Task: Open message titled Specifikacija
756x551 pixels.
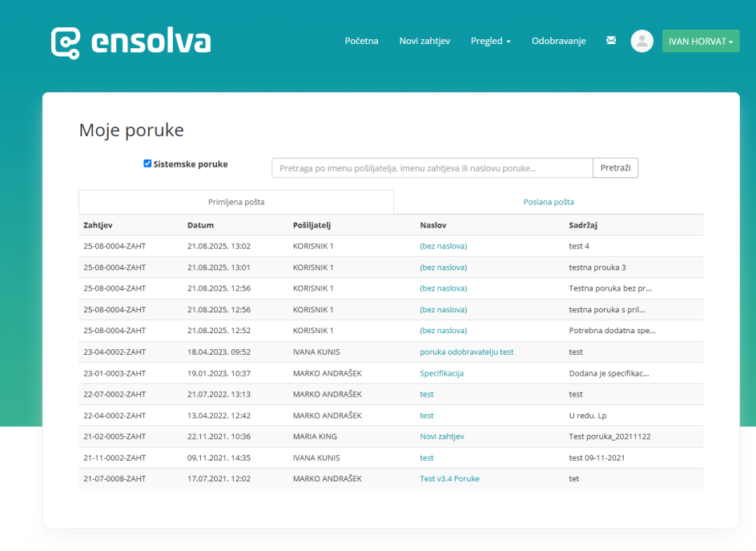Action: pyautogui.click(x=441, y=373)
